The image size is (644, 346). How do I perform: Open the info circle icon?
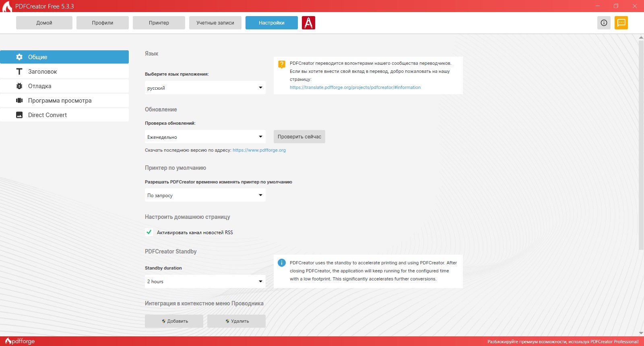tap(604, 23)
